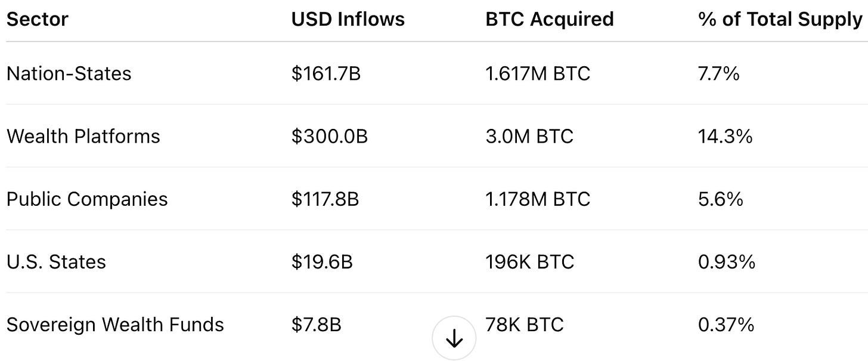The height and width of the screenshot is (361, 868).
Task: Select the Wealth Platforms row label
Action: pos(83,136)
